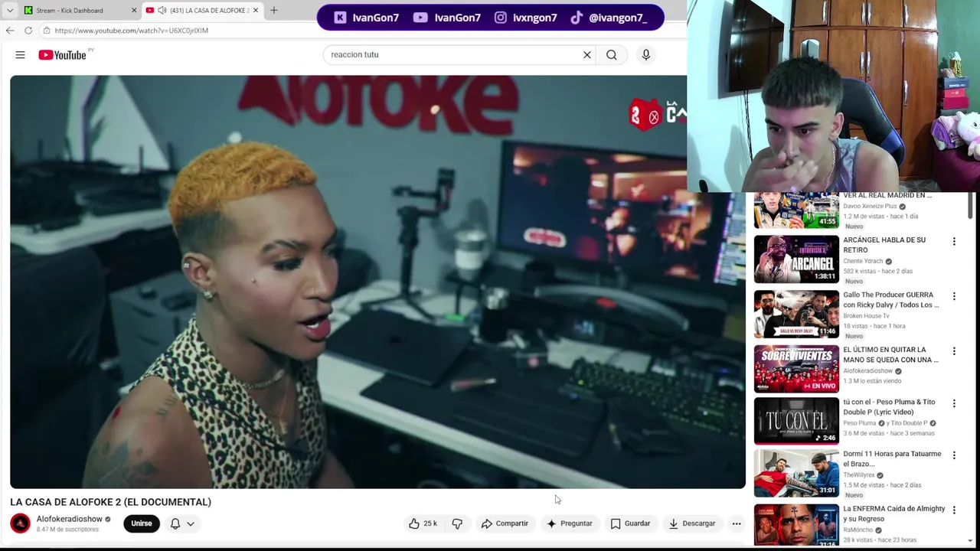
Task: Go back with the browser back arrow
Action: (10, 31)
